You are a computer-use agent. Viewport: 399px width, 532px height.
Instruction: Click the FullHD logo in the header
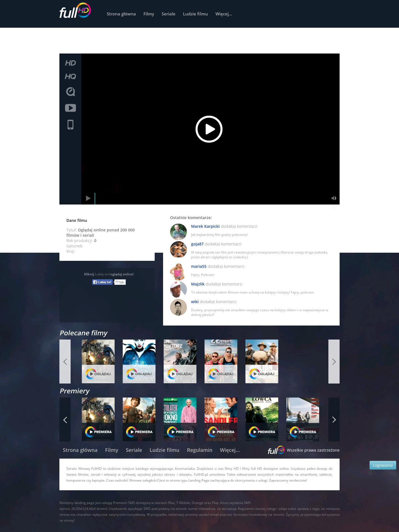[x=75, y=11]
